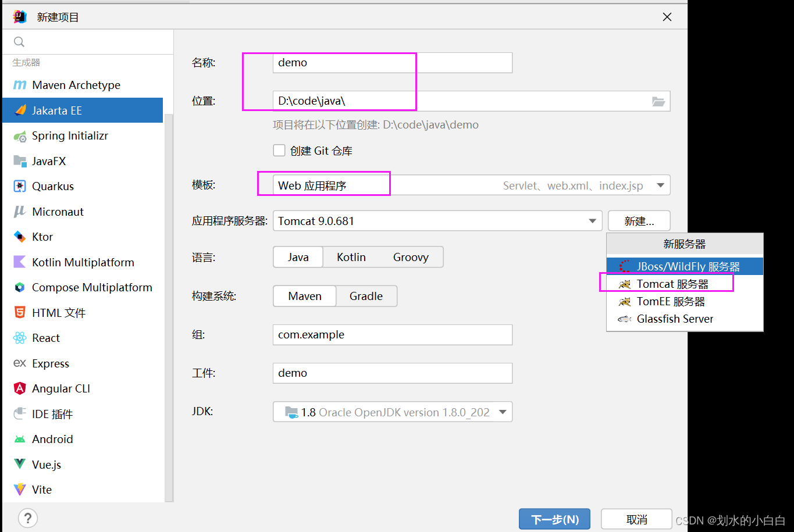Choose Maven as the build system
Viewport: 794px width, 532px height.
[x=305, y=296]
